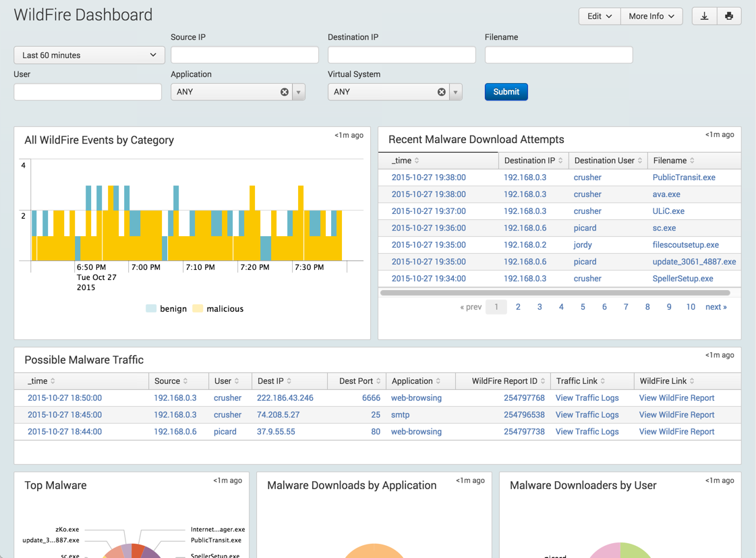Viewport: 756px width, 558px height.
Task: Focus the Destination IP input field
Action: (402, 55)
